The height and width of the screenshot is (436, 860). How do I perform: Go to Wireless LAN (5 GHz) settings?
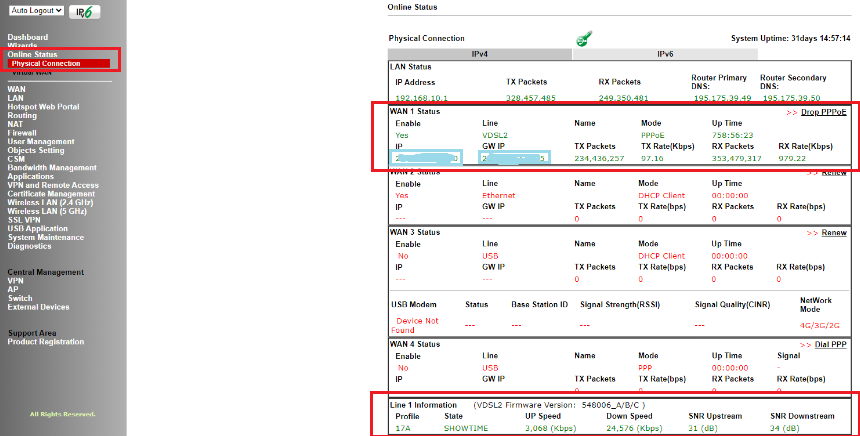tap(49, 211)
